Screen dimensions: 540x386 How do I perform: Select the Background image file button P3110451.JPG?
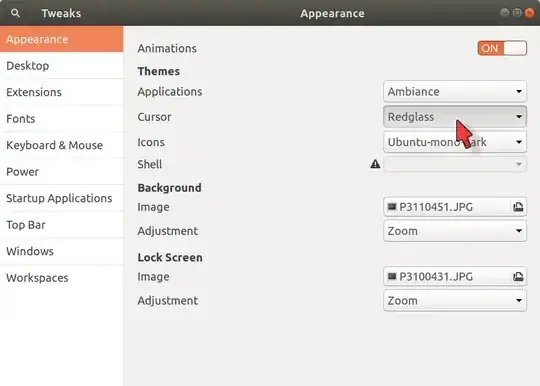455,207
